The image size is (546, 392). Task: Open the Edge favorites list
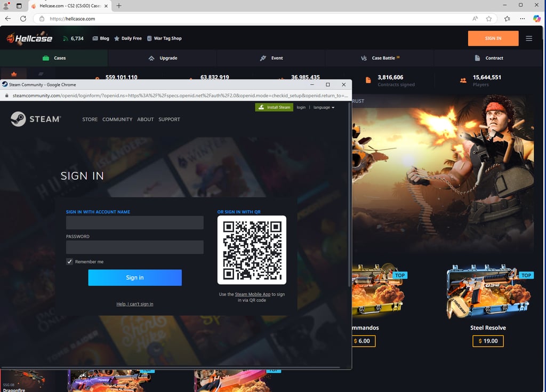click(x=508, y=19)
